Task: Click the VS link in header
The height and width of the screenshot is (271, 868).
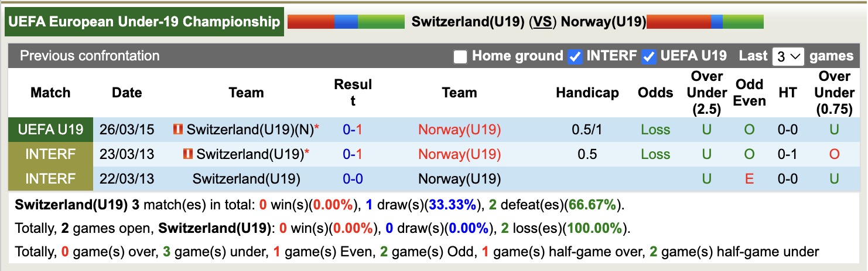Action: [x=542, y=22]
